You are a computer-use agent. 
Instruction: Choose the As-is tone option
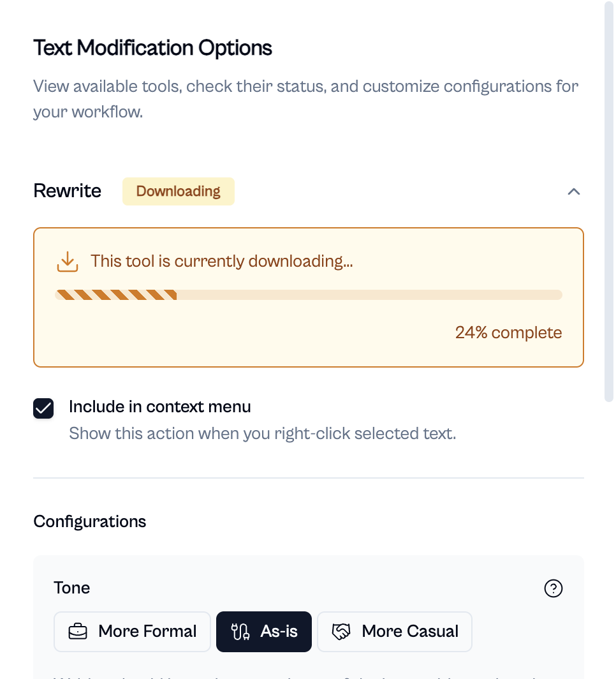(264, 631)
